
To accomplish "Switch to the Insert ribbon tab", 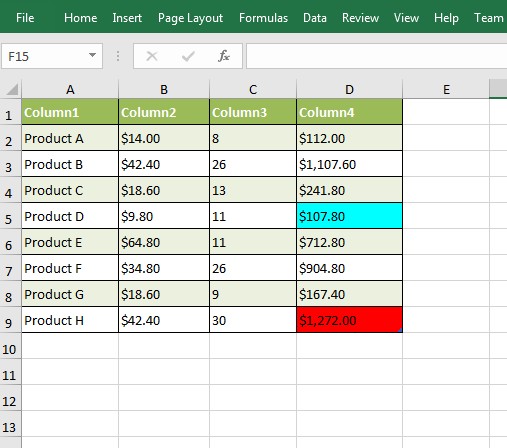I will (x=127, y=18).
